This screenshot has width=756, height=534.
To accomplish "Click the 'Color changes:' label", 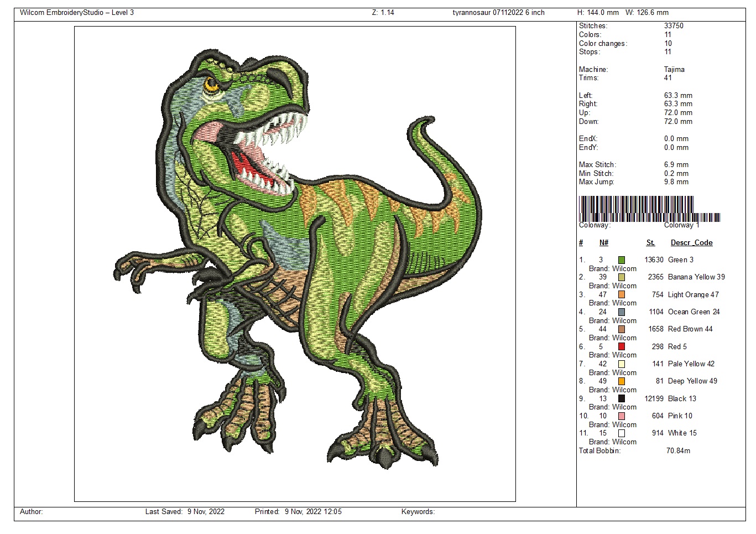I will pos(603,44).
